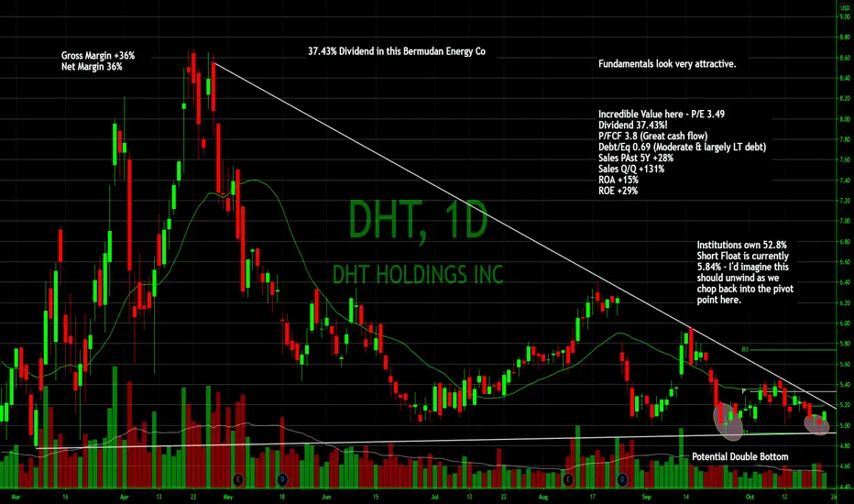Viewport: 854px width, 504px height.
Task: Select 'Sales Q/Q +131%' line
Action: pyautogui.click(x=631, y=169)
